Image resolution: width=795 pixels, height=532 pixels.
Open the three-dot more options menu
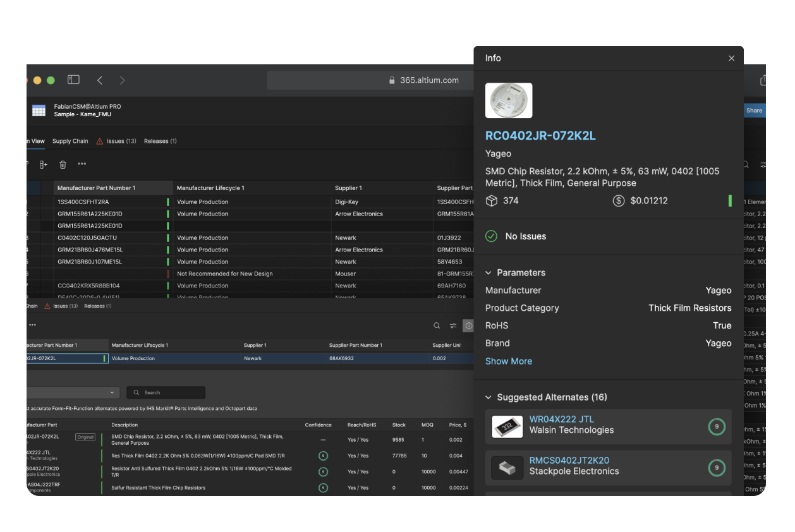point(82,164)
